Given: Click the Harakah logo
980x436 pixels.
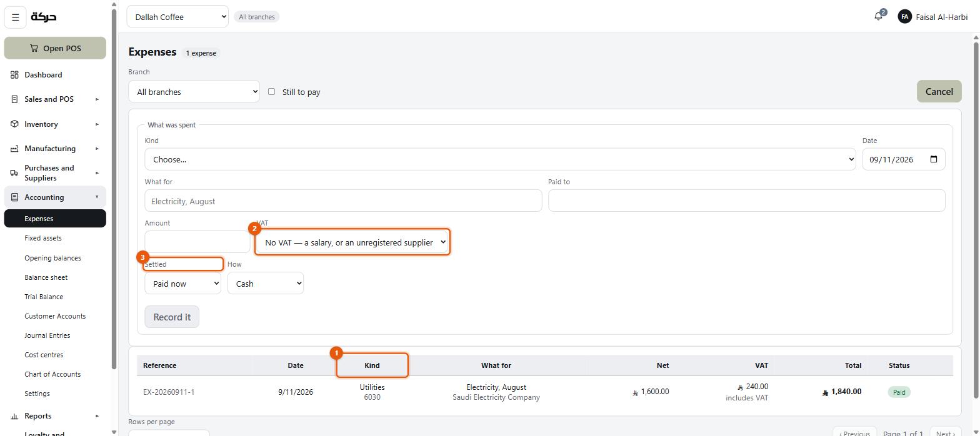Looking at the screenshot, I should pos(44,17).
